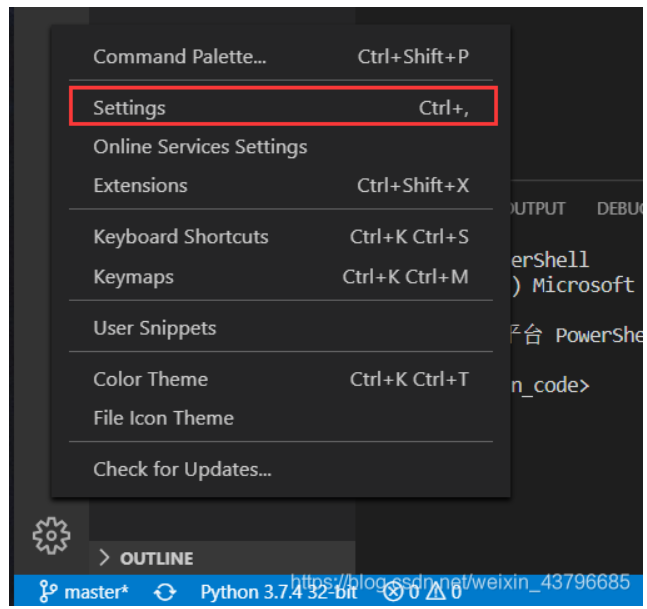647x609 pixels.
Task: Expand the OUTLINE section chevron
Action: tap(104, 558)
